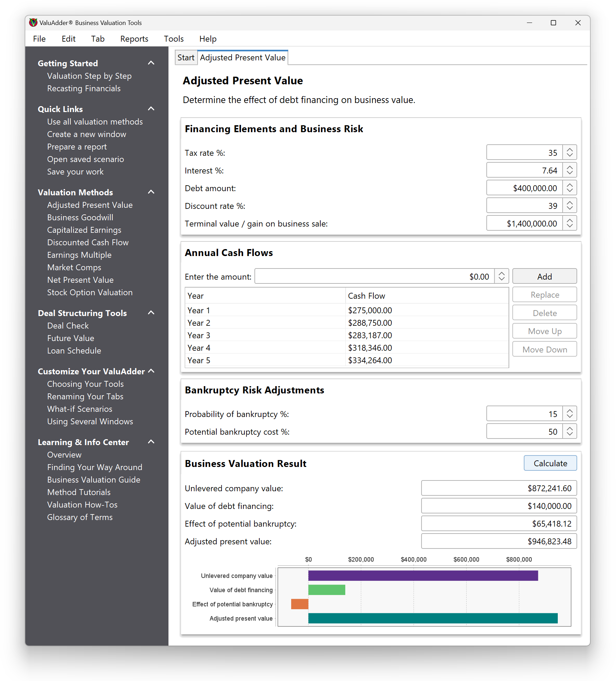This screenshot has width=616, height=681.
Task: Increase Debt amount with its stepper control
Action: click(x=570, y=185)
